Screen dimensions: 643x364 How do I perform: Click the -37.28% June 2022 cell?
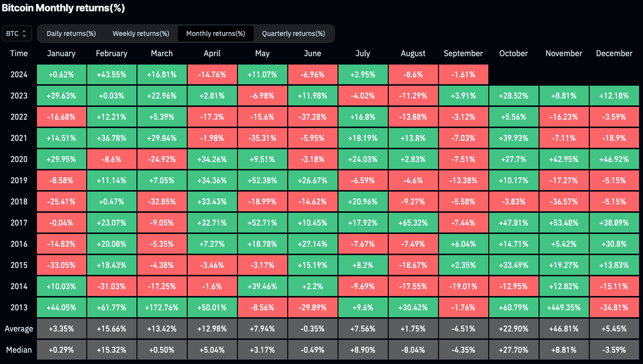313,117
